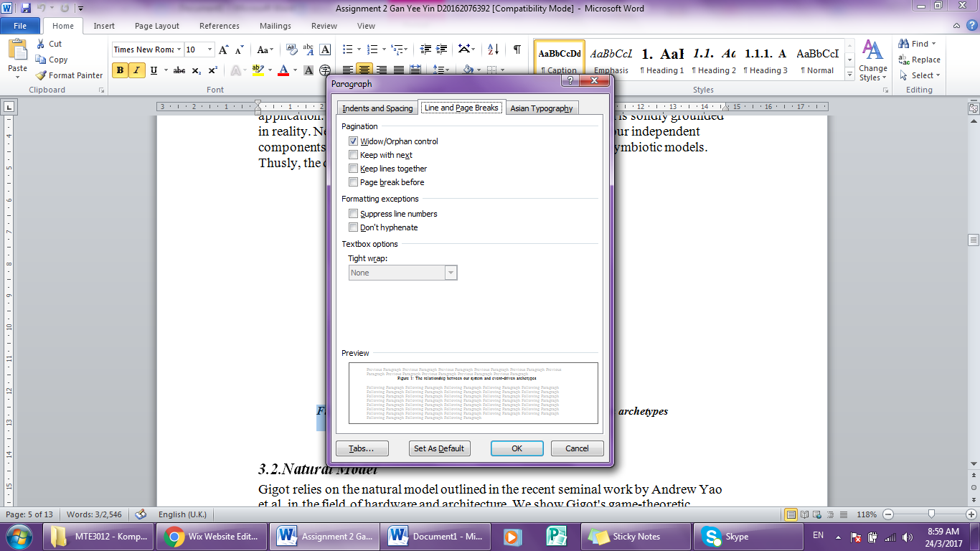Switch to Indents and Spacing tab
980x551 pixels.
[x=377, y=108]
